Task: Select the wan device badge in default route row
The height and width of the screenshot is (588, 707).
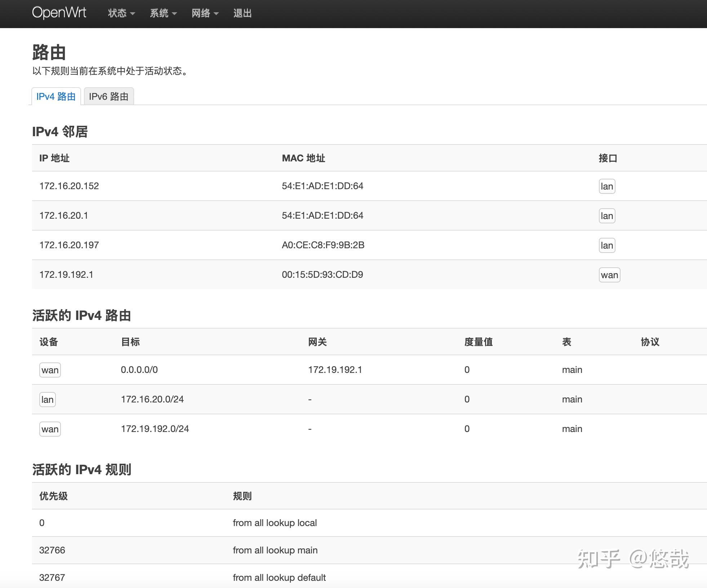Action: 50,370
